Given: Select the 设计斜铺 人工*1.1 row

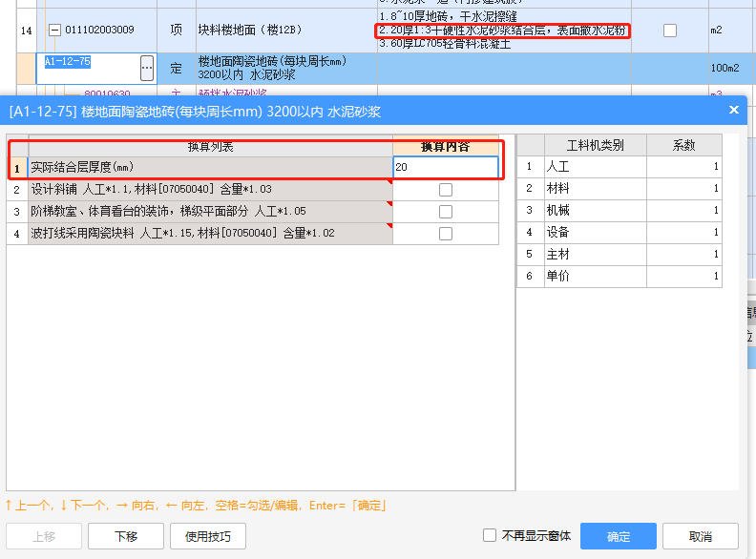Looking at the screenshot, I should coord(210,190).
